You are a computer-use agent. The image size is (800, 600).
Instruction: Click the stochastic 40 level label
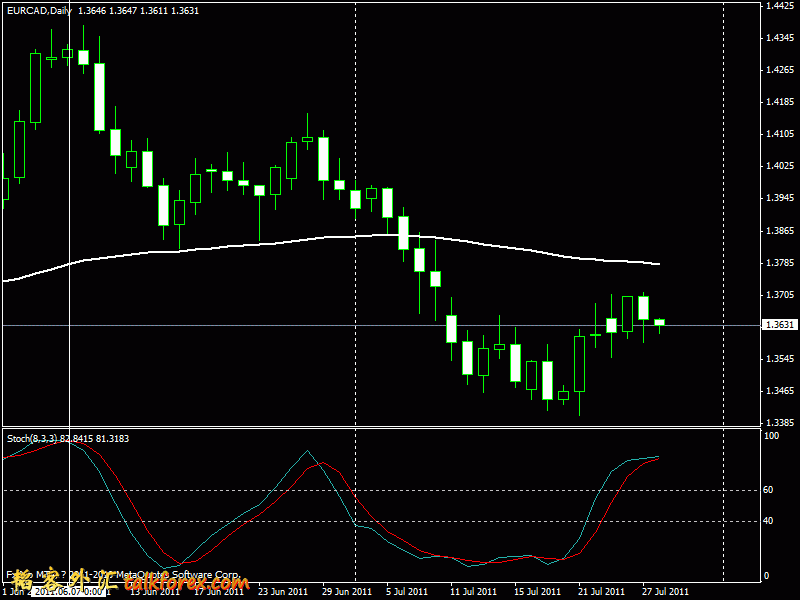pos(768,521)
